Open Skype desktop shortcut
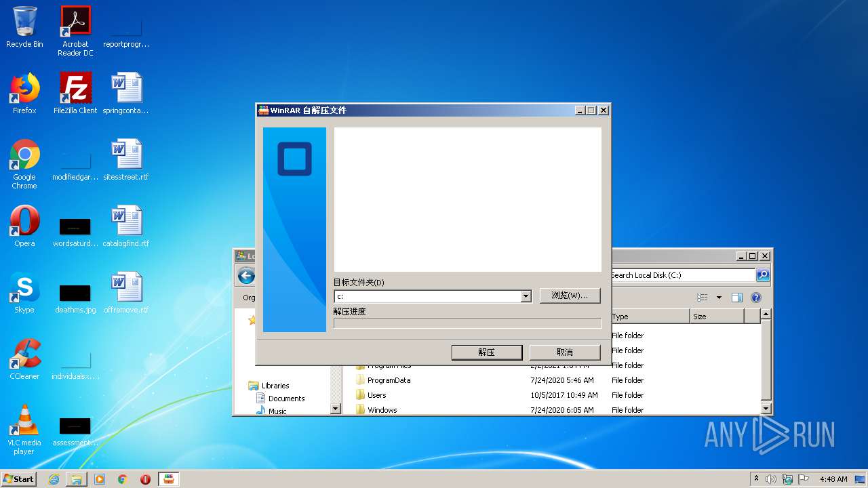 [x=24, y=293]
